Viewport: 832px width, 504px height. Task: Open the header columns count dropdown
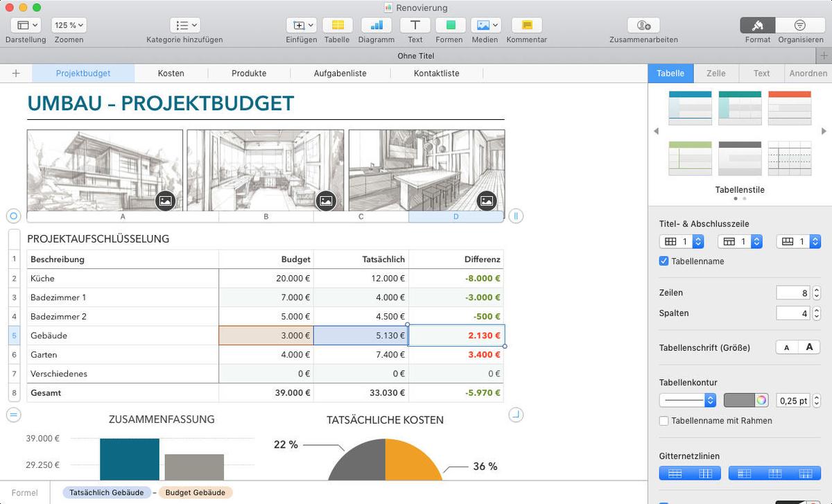[681, 241]
